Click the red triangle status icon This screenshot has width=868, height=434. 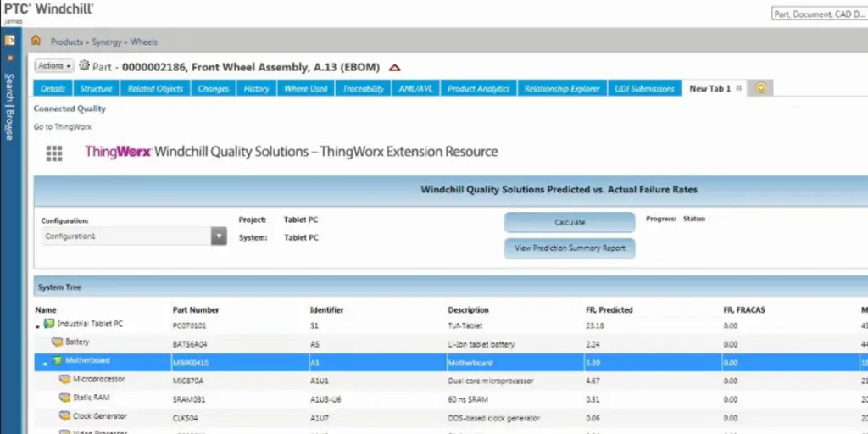[x=394, y=68]
